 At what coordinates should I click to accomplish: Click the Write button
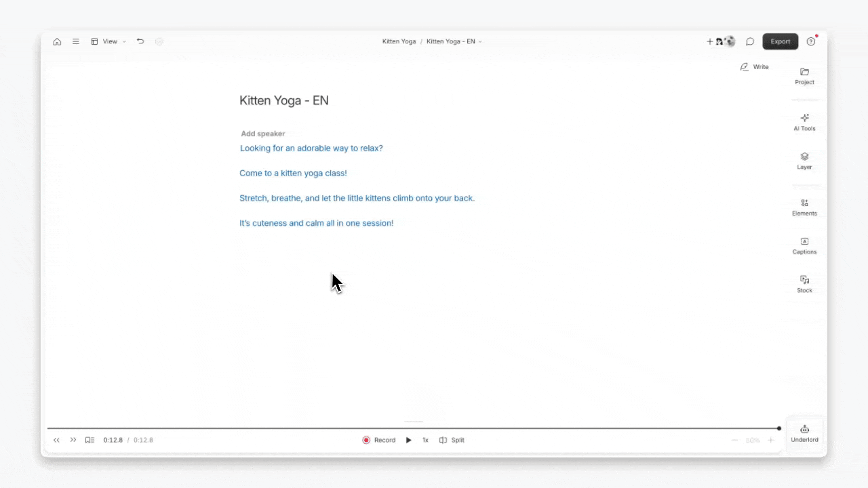coord(754,67)
